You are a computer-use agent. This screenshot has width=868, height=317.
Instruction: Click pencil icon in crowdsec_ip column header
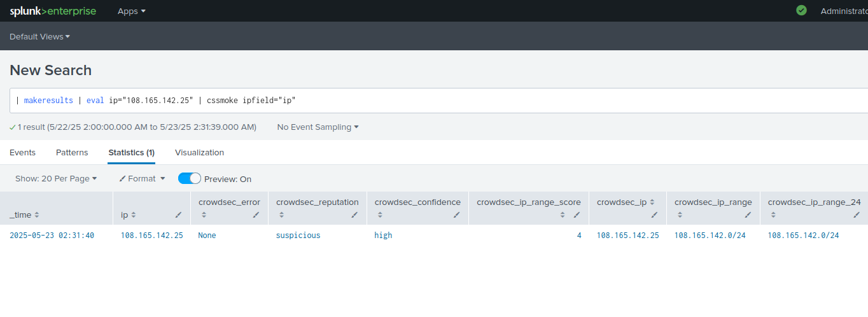click(x=655, y=215)
